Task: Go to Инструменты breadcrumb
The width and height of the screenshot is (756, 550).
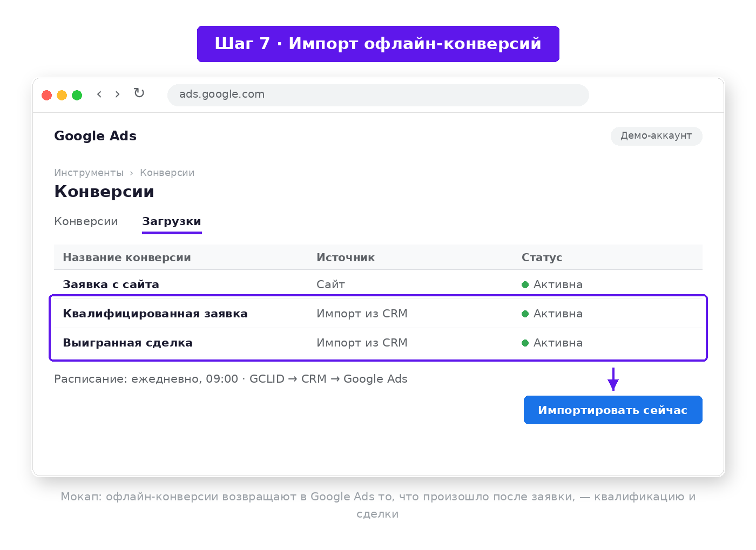Action: [89, 173]
